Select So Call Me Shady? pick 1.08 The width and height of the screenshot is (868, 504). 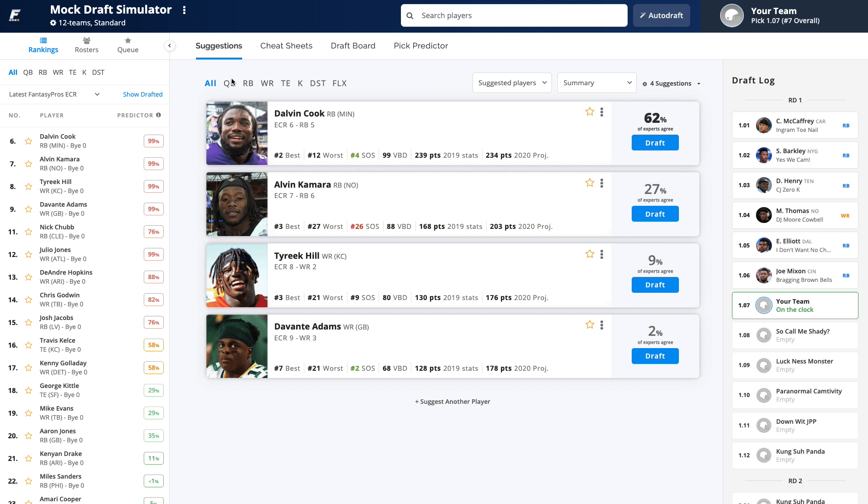[x=795, y=335]
